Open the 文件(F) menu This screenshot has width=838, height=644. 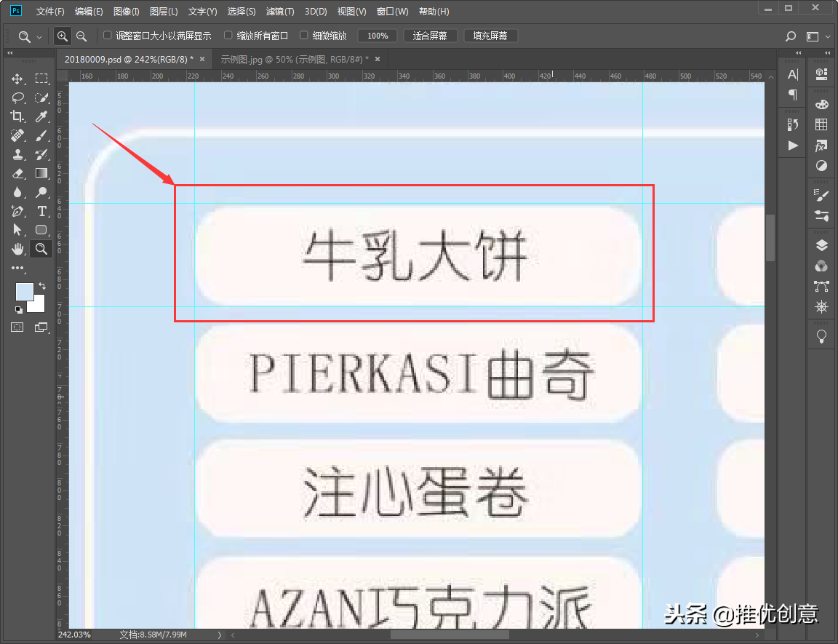(49, 11)
